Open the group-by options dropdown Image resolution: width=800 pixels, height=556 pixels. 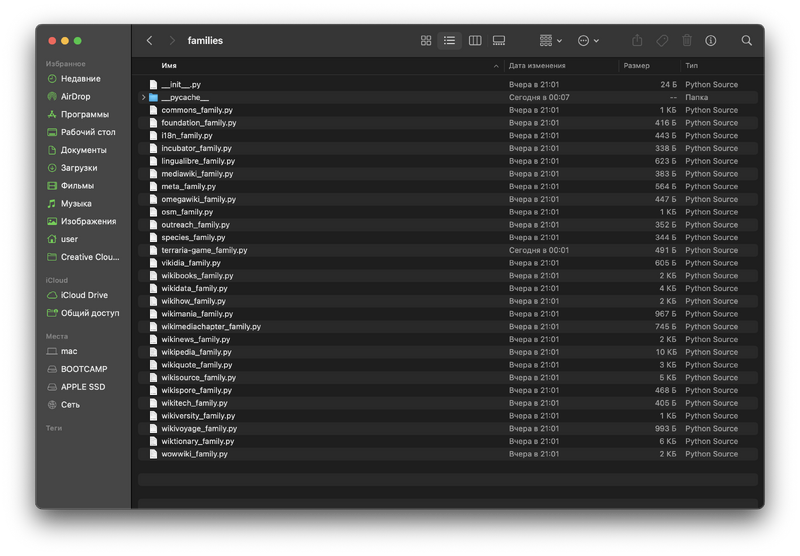(x=551, y=41)
